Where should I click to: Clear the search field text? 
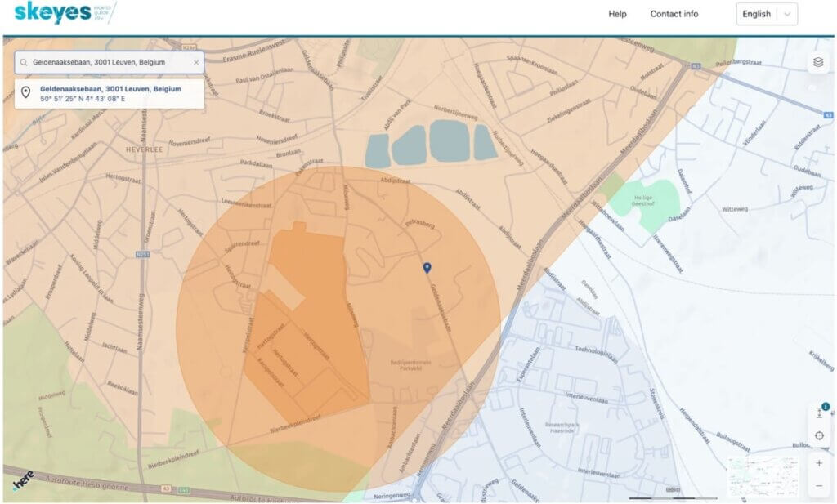[x=195, y=63]
